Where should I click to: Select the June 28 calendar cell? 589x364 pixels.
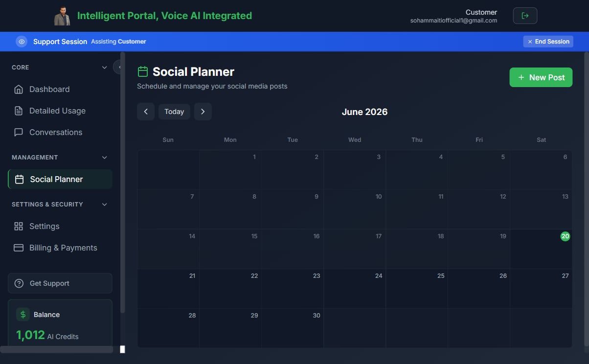click(168, 328)
